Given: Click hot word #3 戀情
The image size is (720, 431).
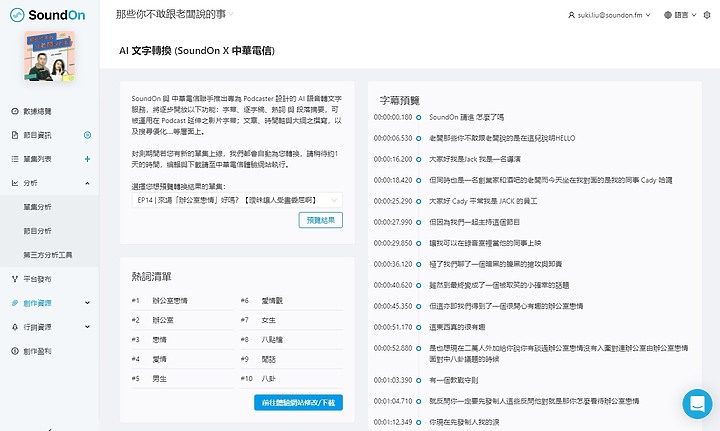Looking at the screenshot, I should tap(159, 340).
